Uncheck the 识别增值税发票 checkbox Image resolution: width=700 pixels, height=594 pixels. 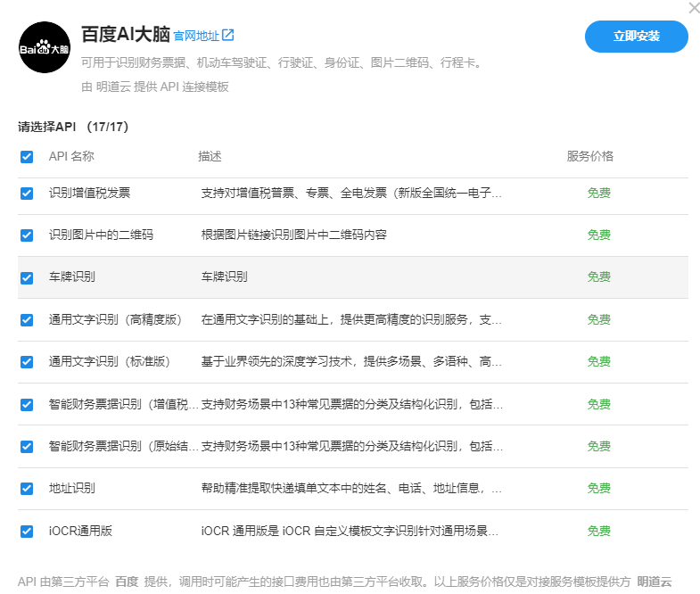27,194
